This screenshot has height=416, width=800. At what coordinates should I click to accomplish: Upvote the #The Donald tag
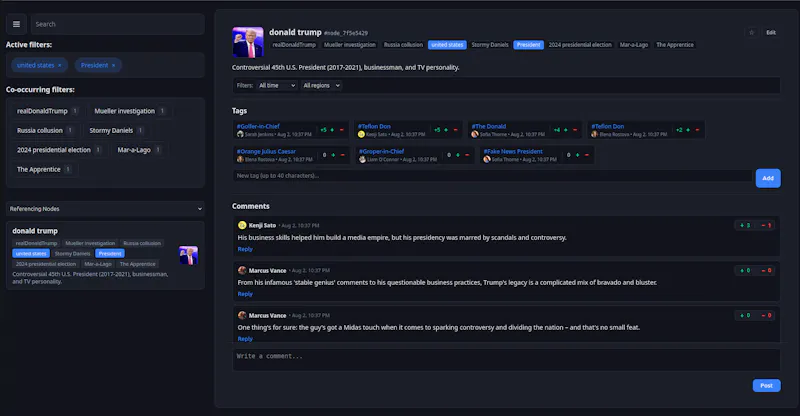(x=565, y=130)
